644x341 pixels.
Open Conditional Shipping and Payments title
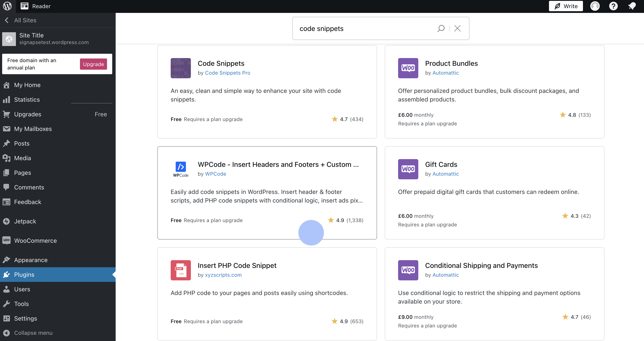[x=481, y=265]
